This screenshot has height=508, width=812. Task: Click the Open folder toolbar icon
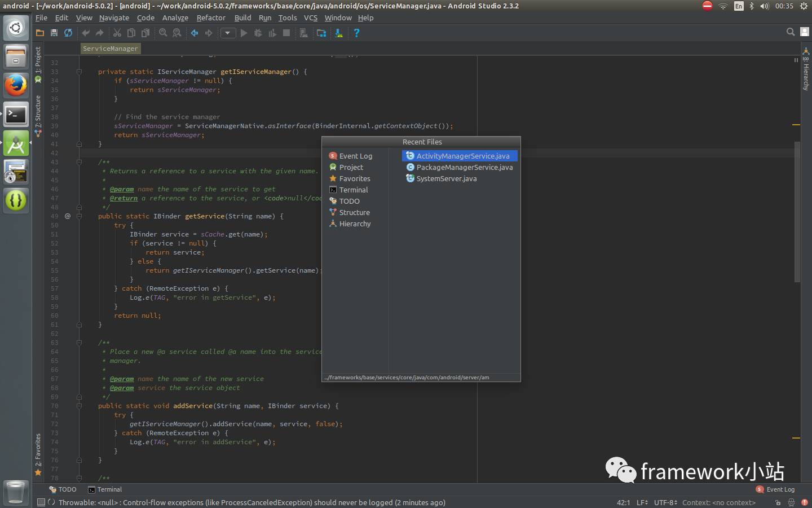tap(40, 33)
